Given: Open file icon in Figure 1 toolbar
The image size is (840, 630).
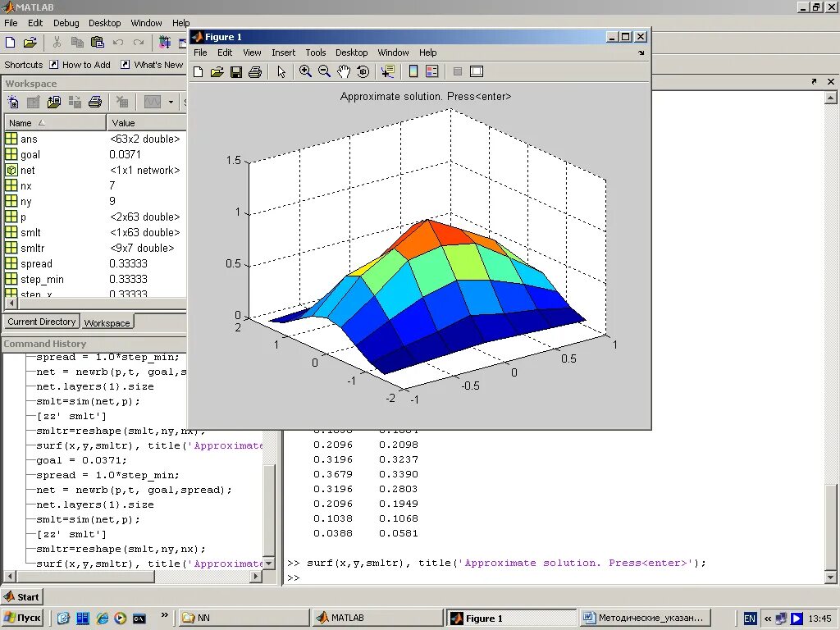Looking at the screenshot, I should coord(217,72).
